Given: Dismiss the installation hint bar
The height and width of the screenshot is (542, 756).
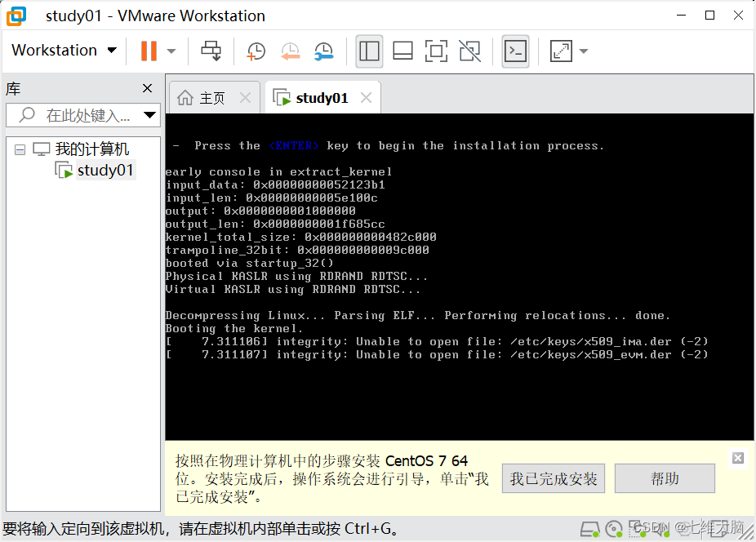Looking at the screenshot, I should (738, 458).
